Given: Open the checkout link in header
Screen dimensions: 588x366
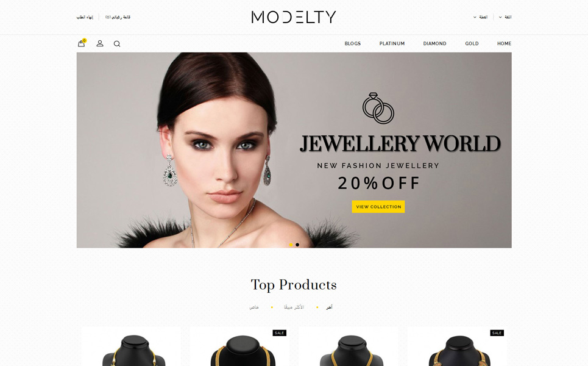Looking at the screenshot, I should [x=85, y=17].
